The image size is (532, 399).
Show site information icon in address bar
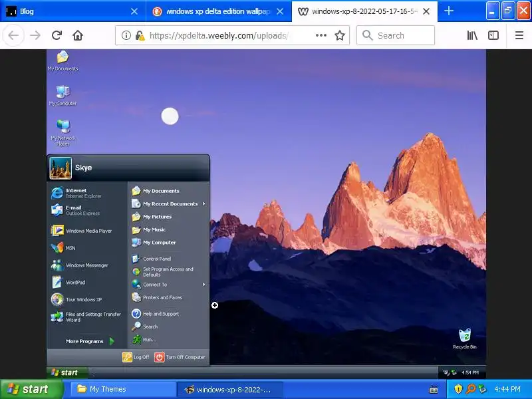coord(126,35)
